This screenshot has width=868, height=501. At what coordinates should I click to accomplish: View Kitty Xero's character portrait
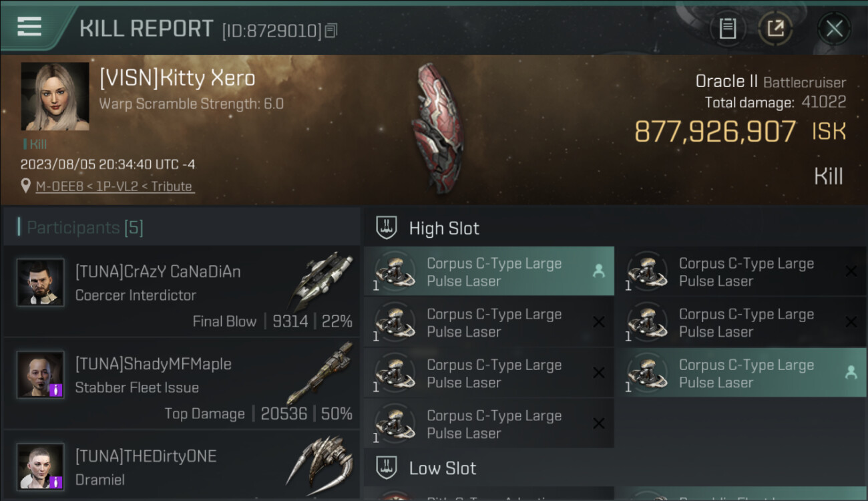55,96
